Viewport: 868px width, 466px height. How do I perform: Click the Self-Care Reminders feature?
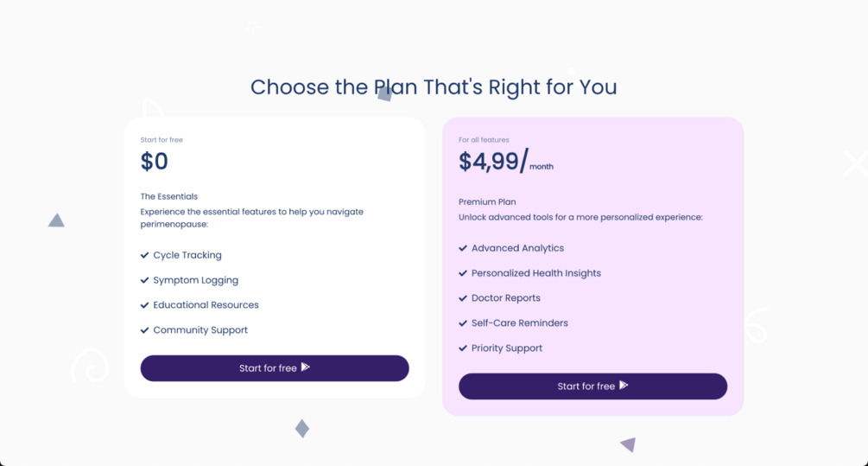[519, 323]
